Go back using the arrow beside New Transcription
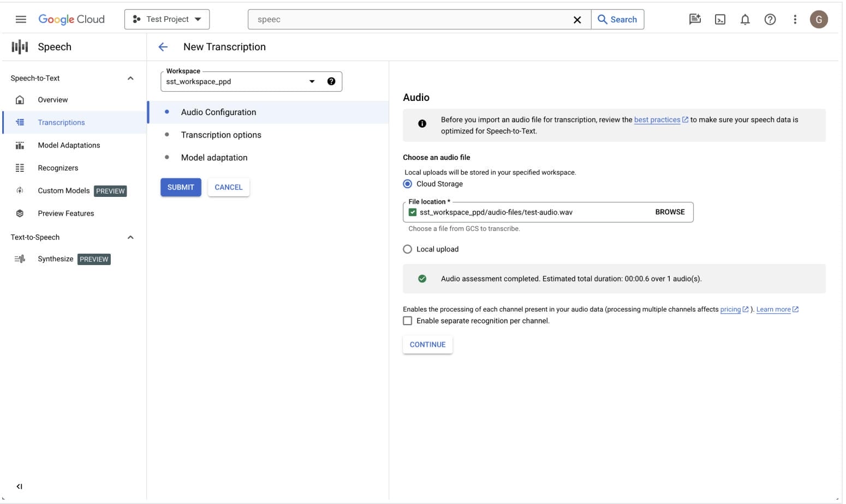This screenshot has height=504, width=846. 163,47
